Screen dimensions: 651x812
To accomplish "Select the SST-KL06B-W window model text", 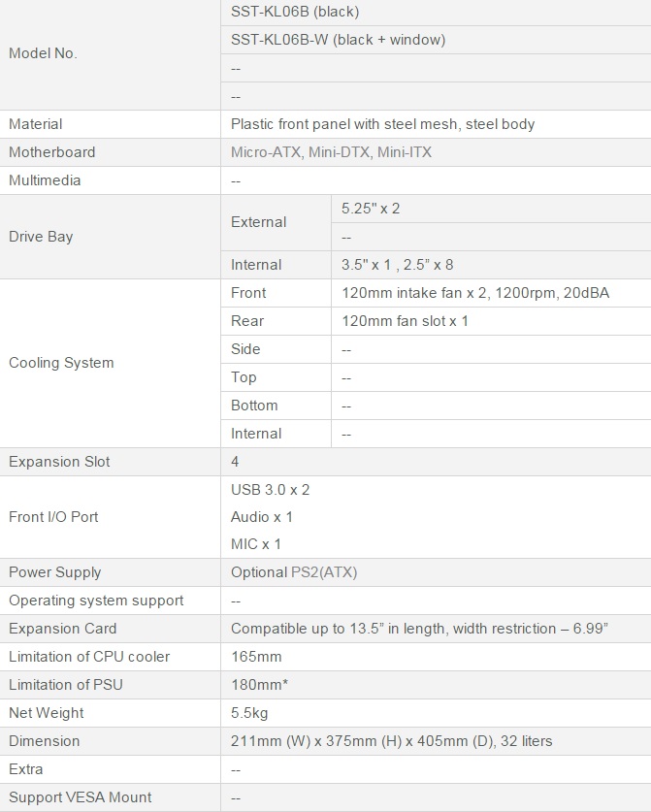I will 338,40.
